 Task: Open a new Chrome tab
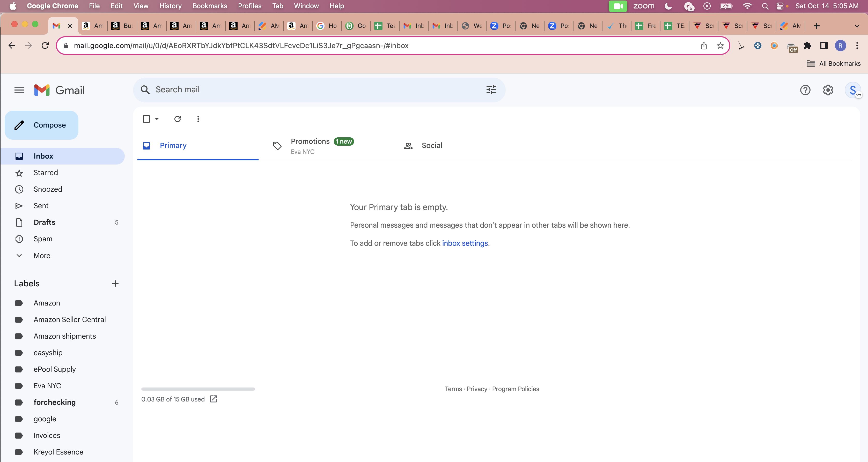[816, 26]
